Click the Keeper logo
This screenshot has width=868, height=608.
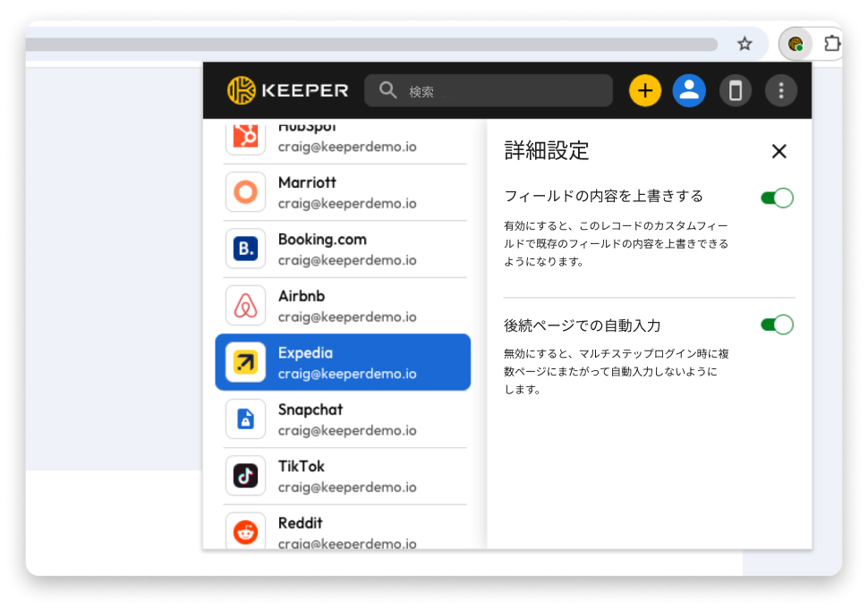[x=288, y=90]
